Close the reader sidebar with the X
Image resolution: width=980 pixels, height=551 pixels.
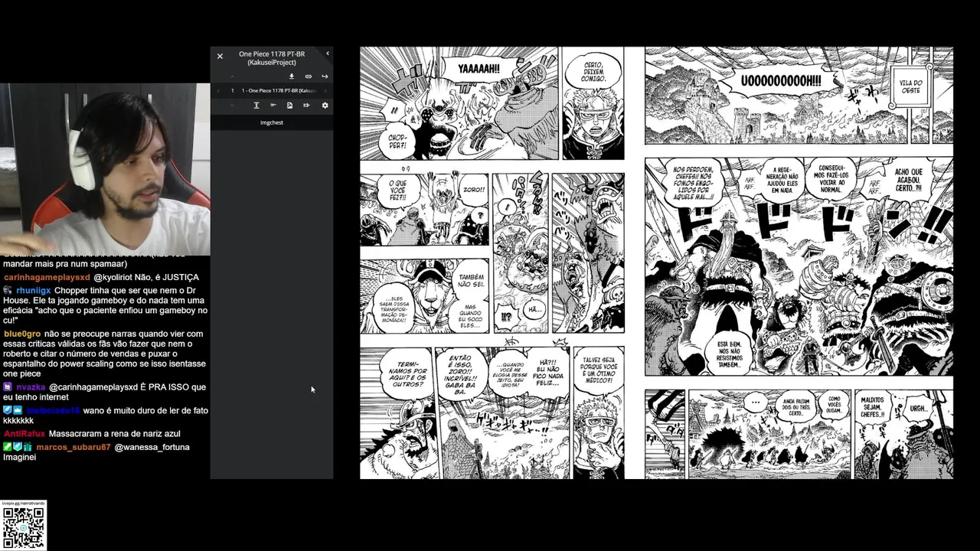(220, 56)
